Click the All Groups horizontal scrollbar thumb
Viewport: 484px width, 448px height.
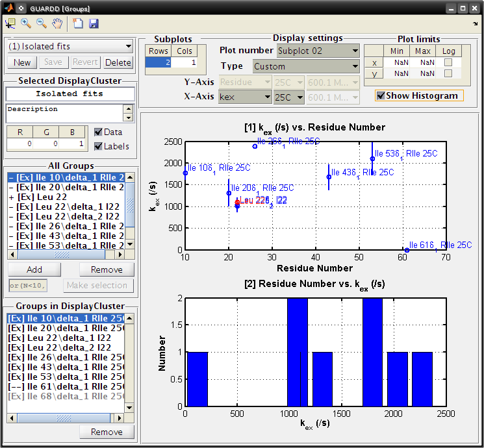click(x=62, y=255)
